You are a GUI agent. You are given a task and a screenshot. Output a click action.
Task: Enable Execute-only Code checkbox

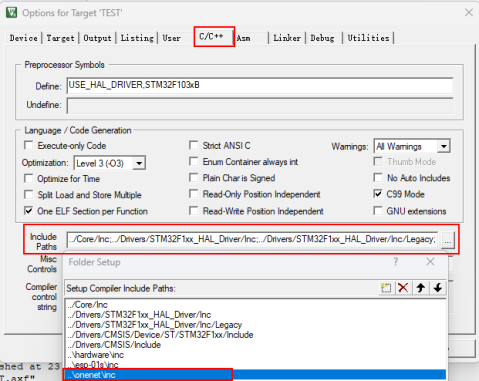[29, 145]
